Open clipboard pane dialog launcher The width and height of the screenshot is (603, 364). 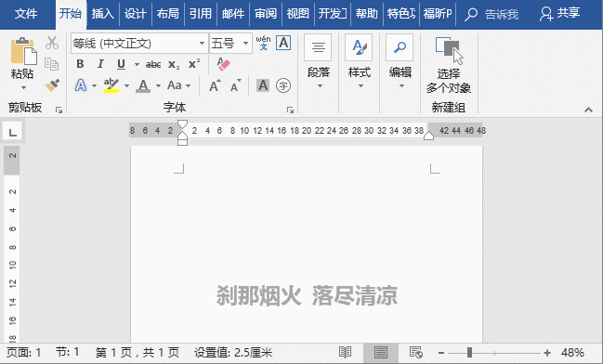[x=59, y=110]
